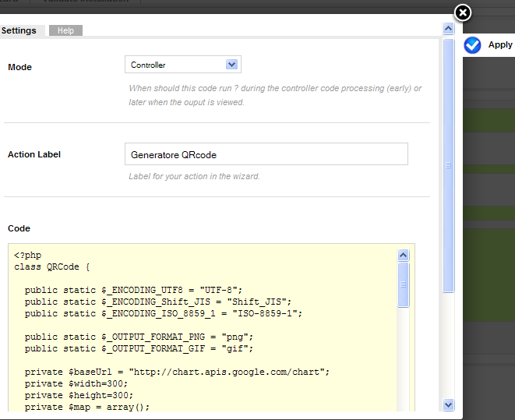
Task: Click the 'private $map = array();' line
Action: pos(87,408)
